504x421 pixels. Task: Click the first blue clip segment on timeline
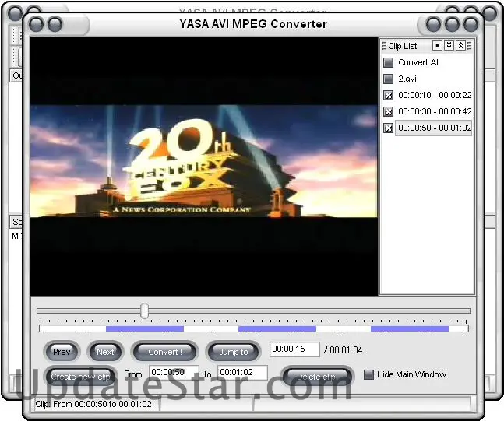[x=145, y=328]
